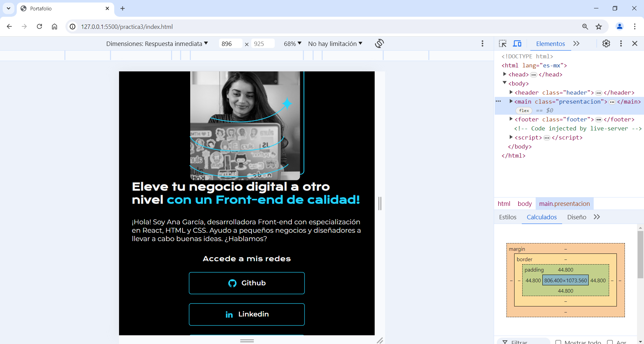This screenshot has height=344, width=644.
Task: Select main.presentacion in the breadcrumb
Action: click(565, 204)
